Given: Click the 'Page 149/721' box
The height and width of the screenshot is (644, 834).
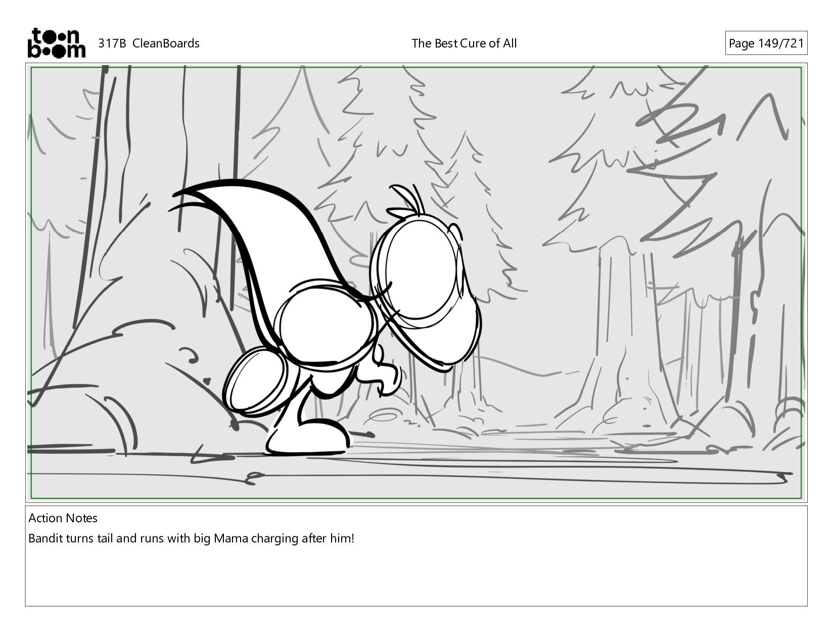Looking at the screenshot, I should pos(766,43).
